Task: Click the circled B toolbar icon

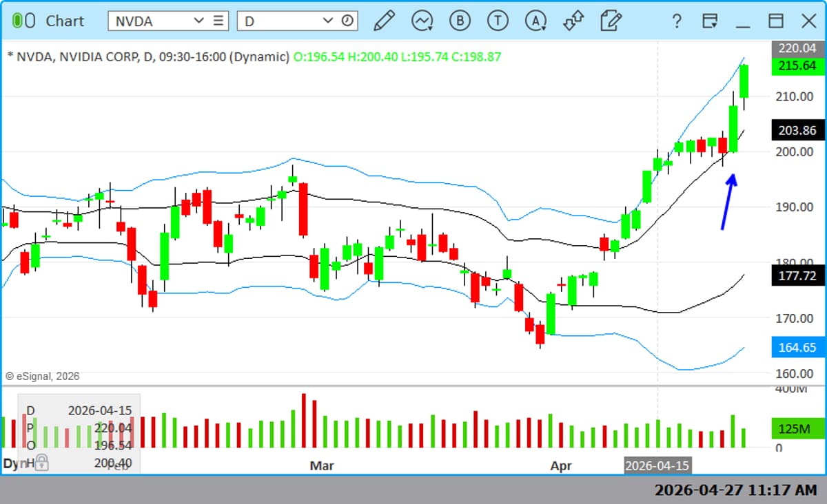Action: pos(460,21)
